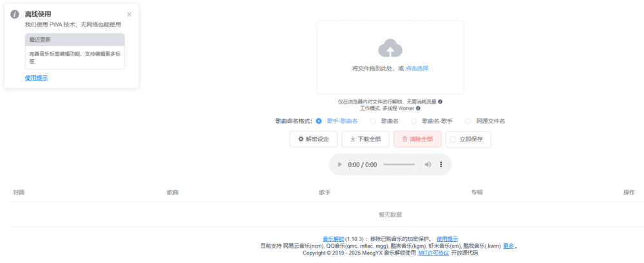Open 解密设定 settings button
The width and height of the screenshot is (644, 263).
[x=314, y=139]
